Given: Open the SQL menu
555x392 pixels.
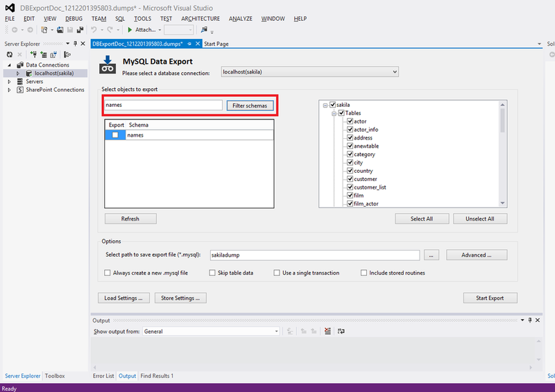Looking at the screenshot, I should (x=120, y=19).
